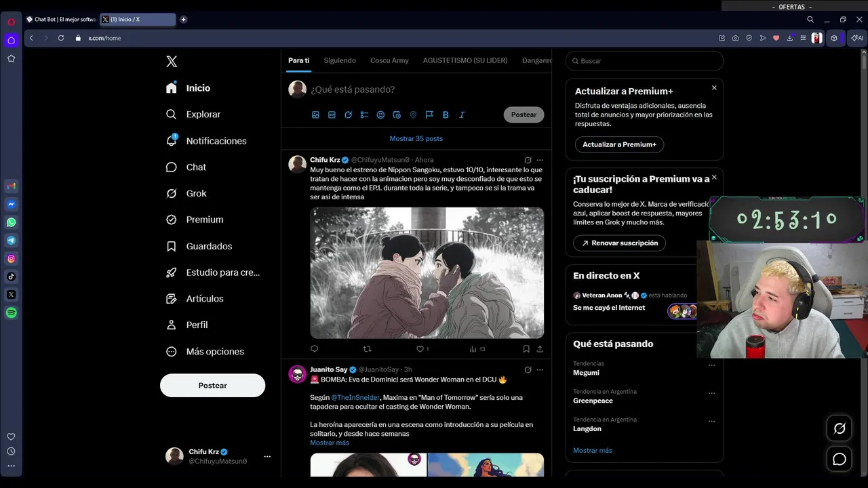Open Grok floating button at bottom right

coord(840,428)
